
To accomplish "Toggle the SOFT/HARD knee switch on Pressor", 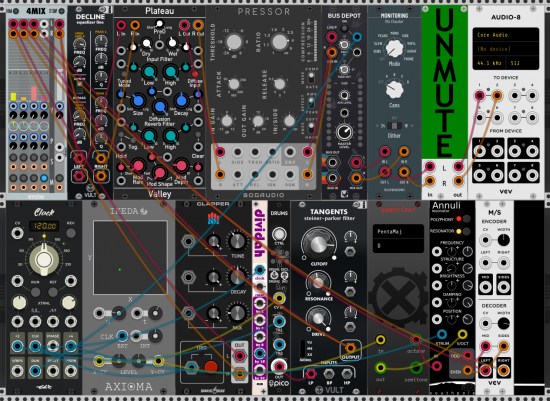I will coord(311,127).
